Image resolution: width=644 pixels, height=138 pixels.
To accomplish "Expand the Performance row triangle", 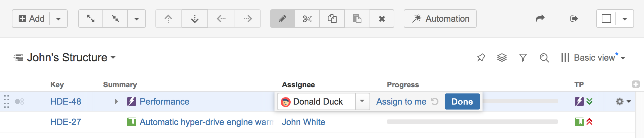I will click(116, 101).
